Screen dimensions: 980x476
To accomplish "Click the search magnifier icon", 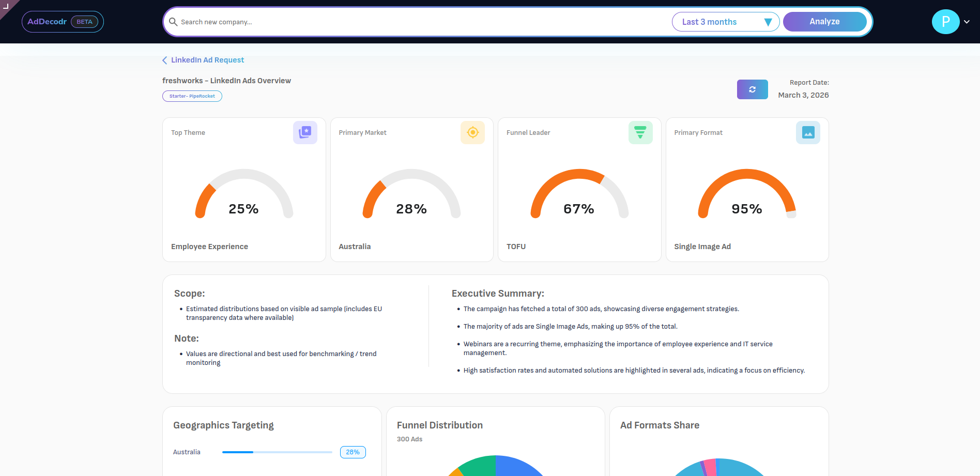I will (173, 22).
